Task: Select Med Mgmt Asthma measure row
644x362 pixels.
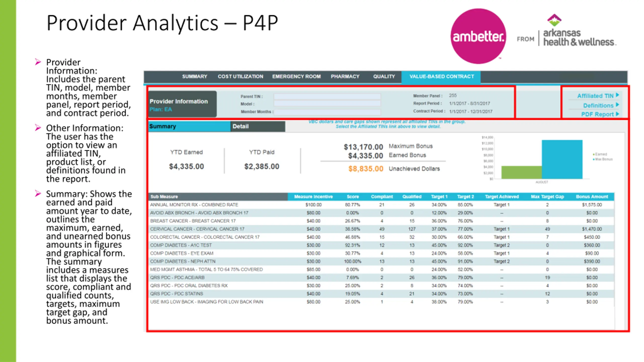Action: click(381, 269)
